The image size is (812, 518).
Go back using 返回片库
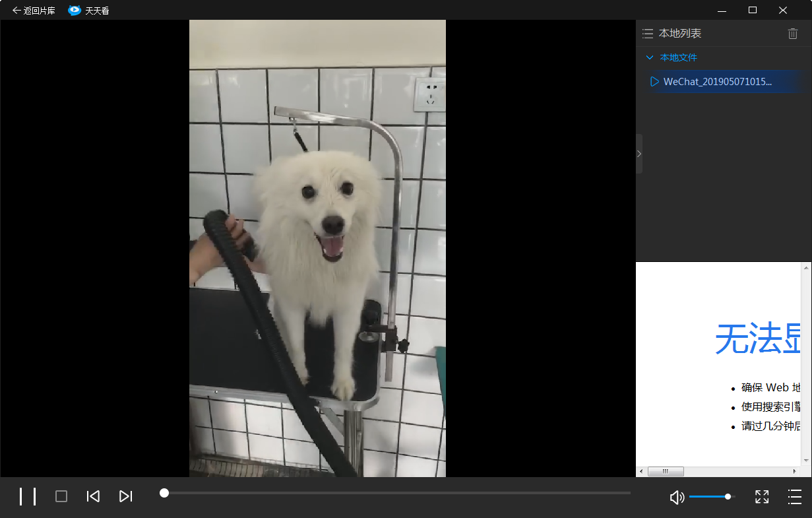pos(34,11)
